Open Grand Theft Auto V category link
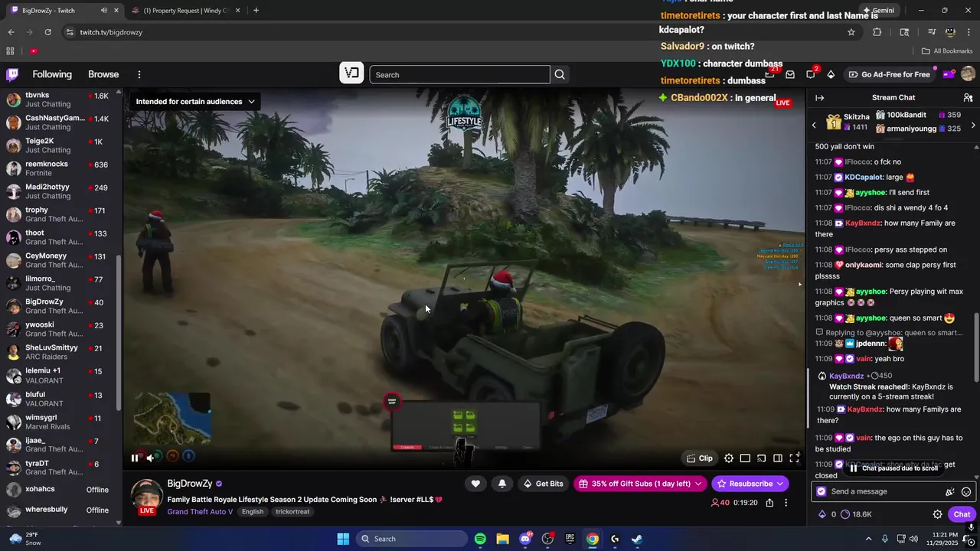Image resolution: width=980 pixels, height=551 pixels. 200,512
